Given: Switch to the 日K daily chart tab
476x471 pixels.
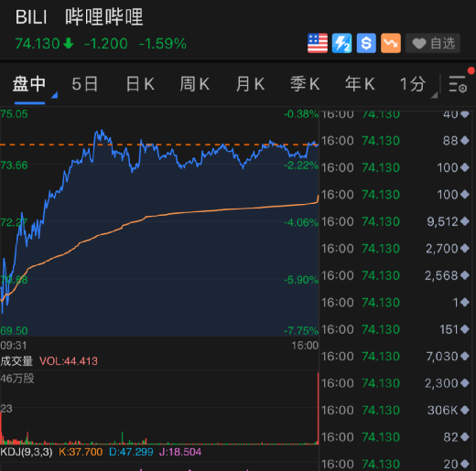Looking at the screenshot, I should pos(140,83).
